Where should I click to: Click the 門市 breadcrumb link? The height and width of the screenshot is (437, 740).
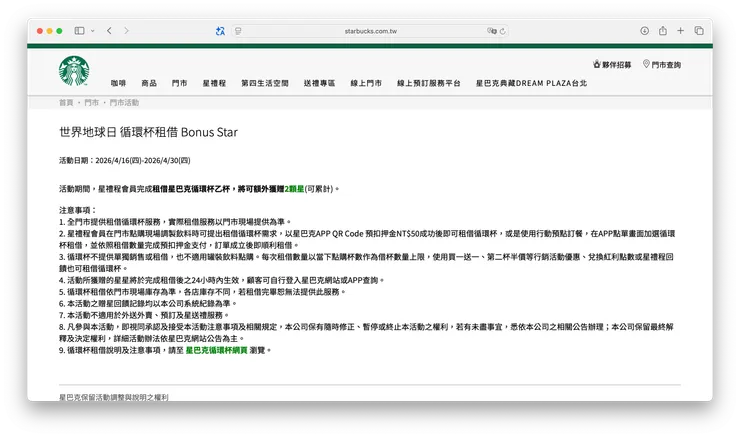[92, 102]
